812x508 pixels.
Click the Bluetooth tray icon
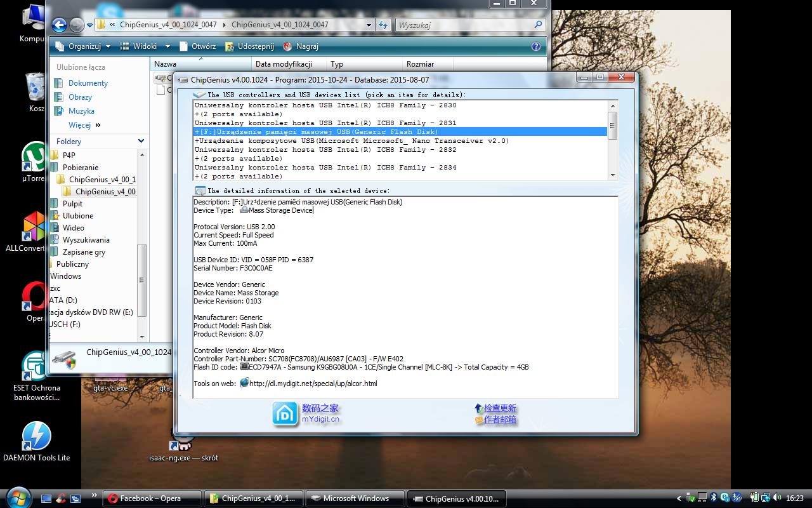coord(713,498)
